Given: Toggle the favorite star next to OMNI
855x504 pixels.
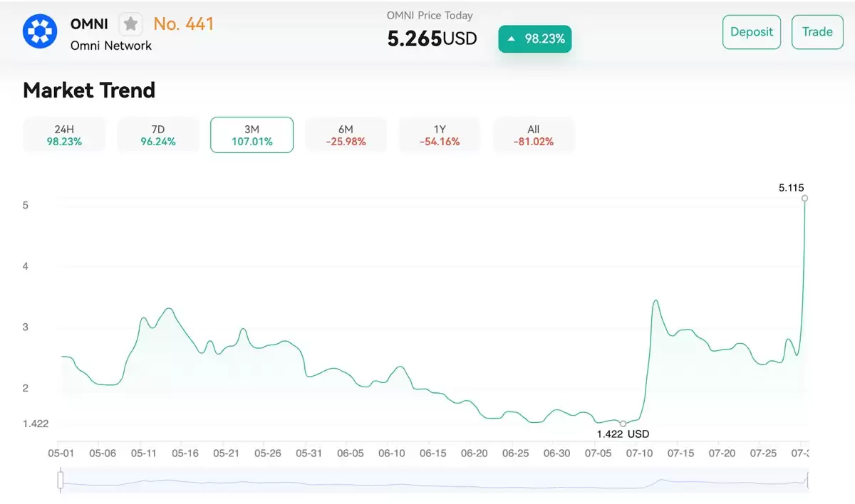Looking at the screenshot, I should point(131,23).
